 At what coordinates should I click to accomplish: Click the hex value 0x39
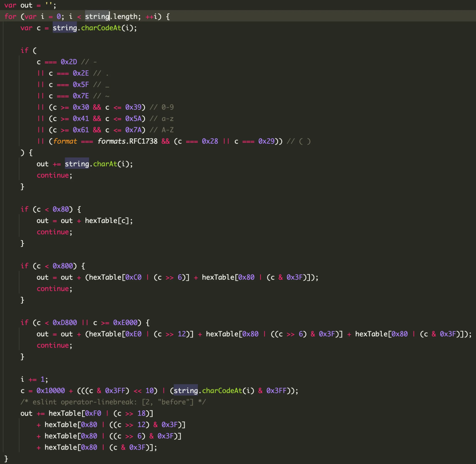[133, 107]
